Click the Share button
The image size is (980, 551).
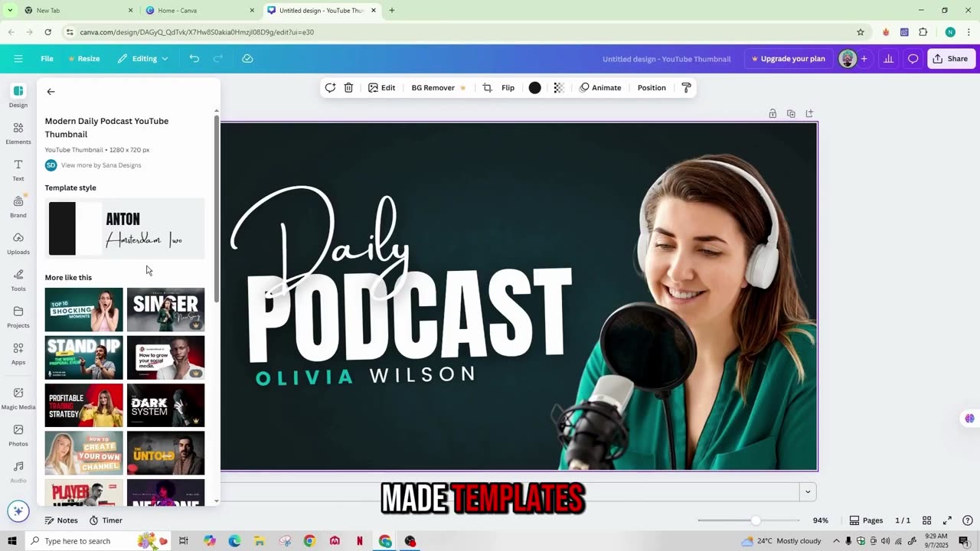click(x=949, y=59)
